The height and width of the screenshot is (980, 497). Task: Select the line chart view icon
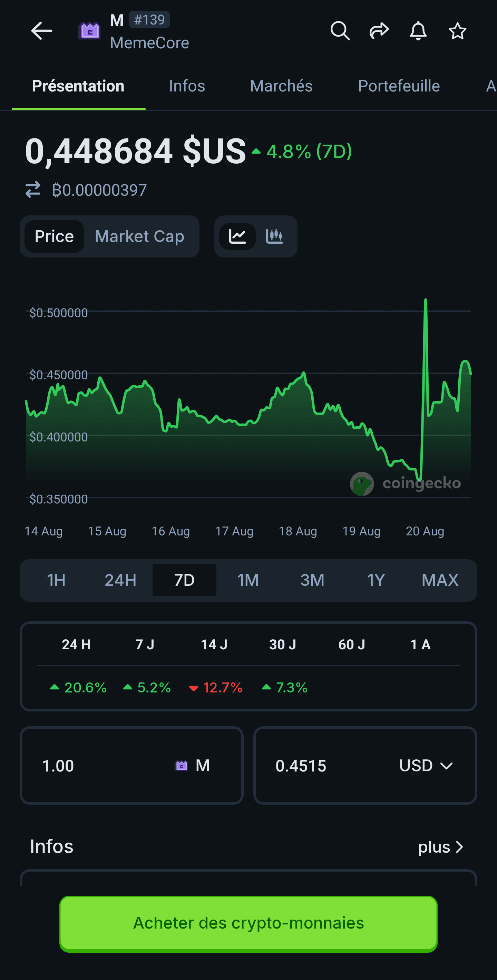tap(237, 236)
